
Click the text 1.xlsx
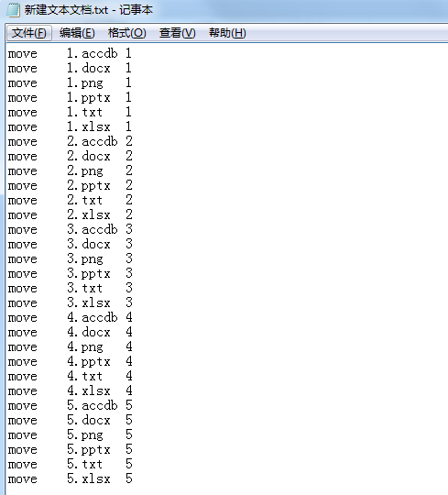pyautogui.click(x=89, y=126)
